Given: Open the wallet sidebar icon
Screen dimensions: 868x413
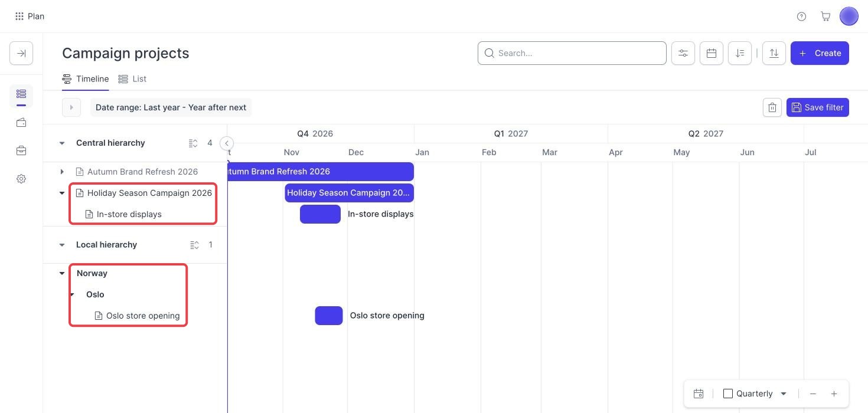Looking at the screenshot, I should (21, 123).
